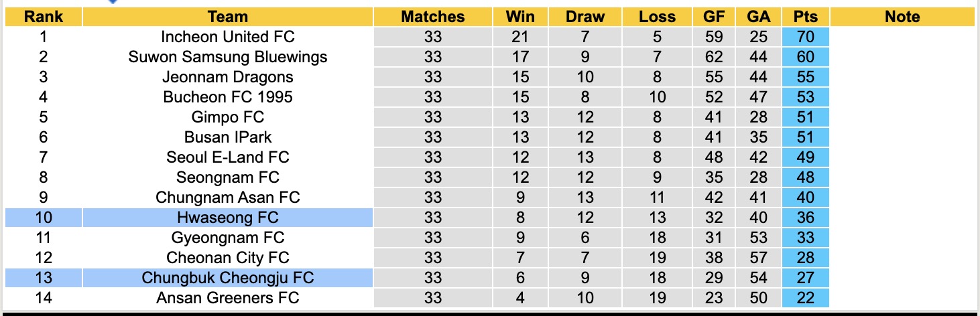Click the Loss column header
Image resolution: width=980 pixels, height=316 pixels.
click(657, 17)
